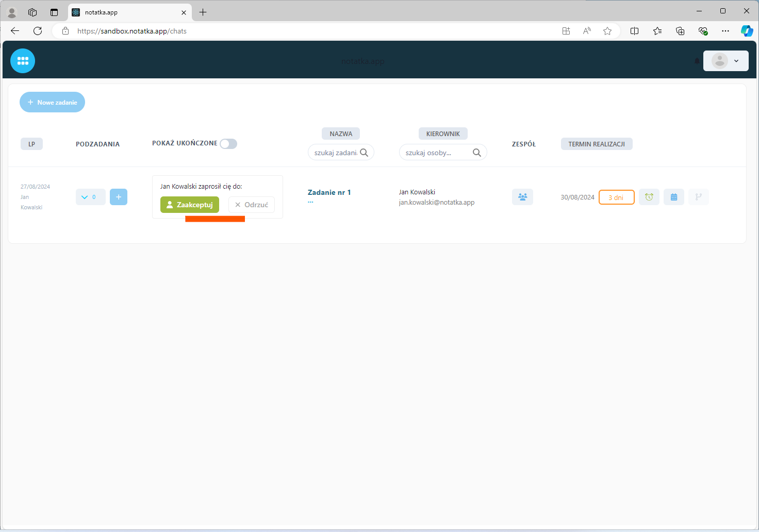The height and width of the screenshot is (532, 759).
Task: Open the app grid menu icon
Action: click(x=23, y=61)
